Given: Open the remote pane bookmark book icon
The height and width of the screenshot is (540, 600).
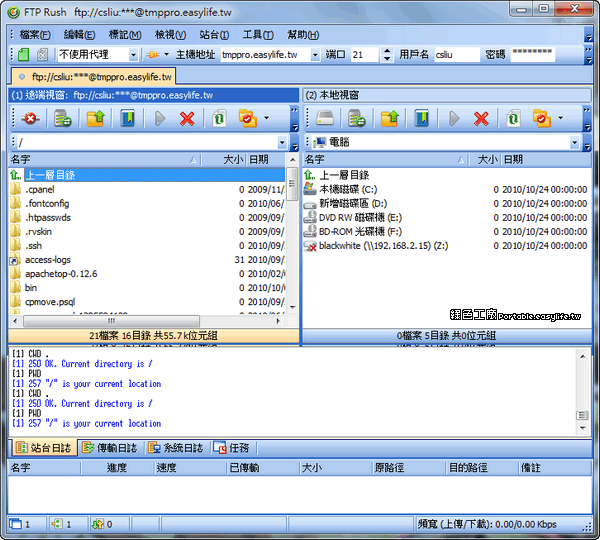Looking at the screenshot, I should coord(127,119).
